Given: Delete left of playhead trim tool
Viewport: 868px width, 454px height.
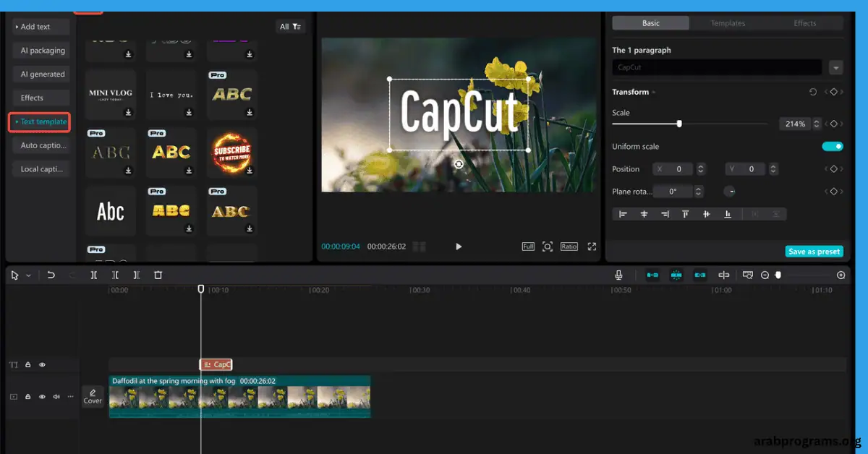Looking at the screenshot, I should pos(115,275).
